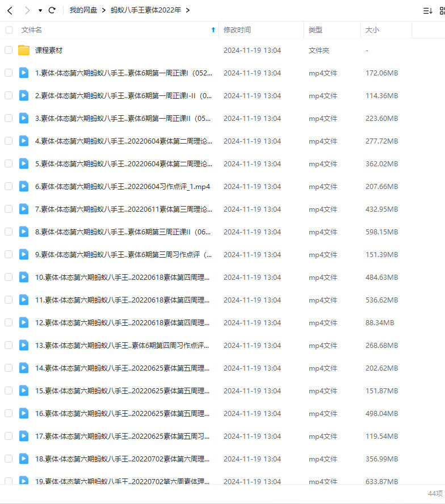Select file name 18.素体…20220702素体第六周理
The width and height of the screenshot is (445, 504).
pyautogui.click(x=122, y=459)
